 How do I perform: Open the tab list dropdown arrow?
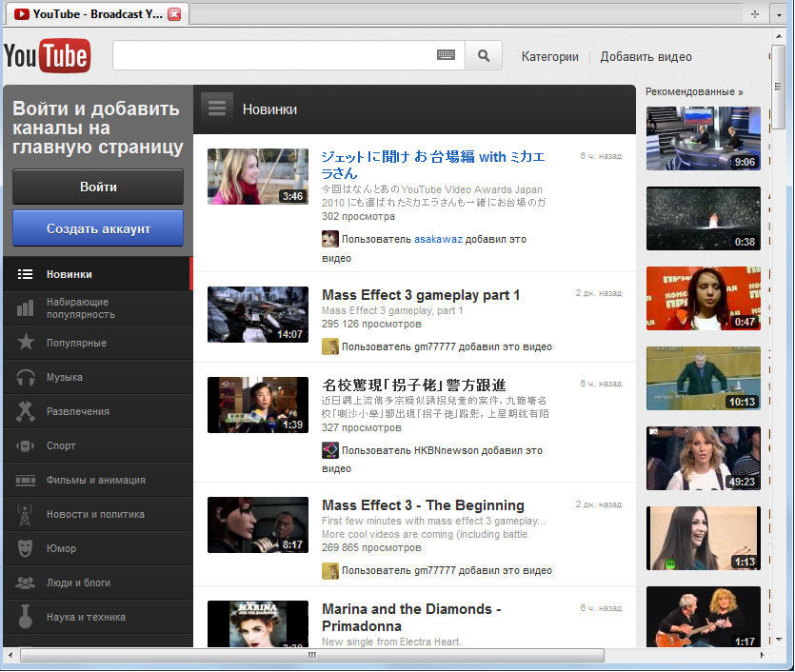(780, 14)
